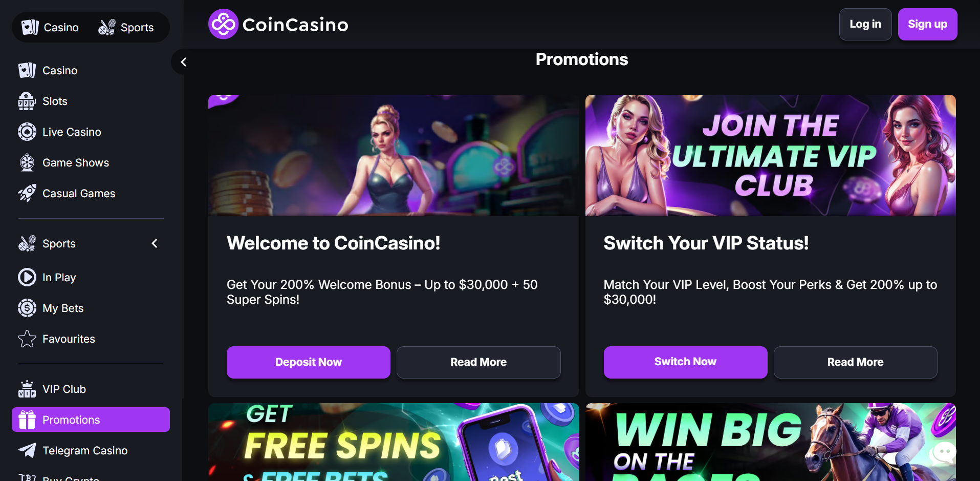Click the In Play circle-play icon

point(27,278)
